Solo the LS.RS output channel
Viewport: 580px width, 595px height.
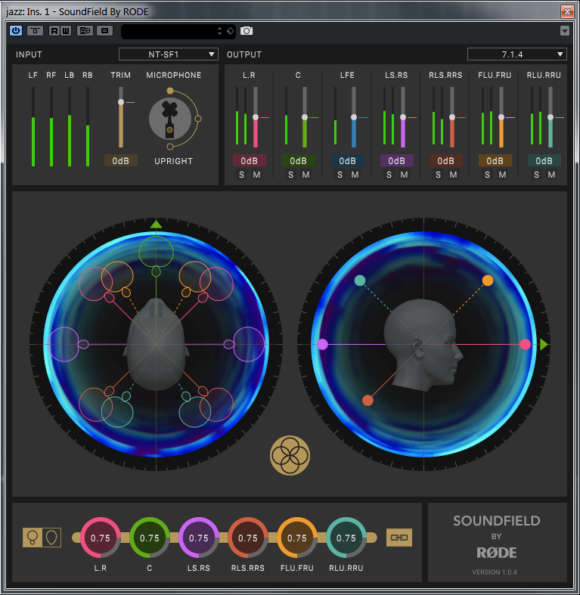pyautogui.click(x=389, y=175)
